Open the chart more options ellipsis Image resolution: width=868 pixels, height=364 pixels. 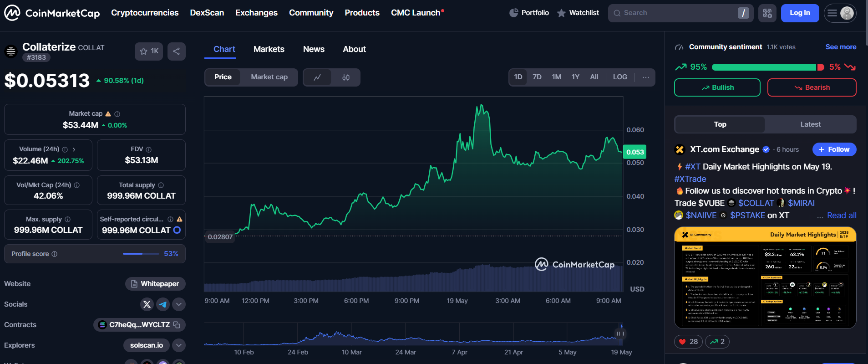(x=646, y=77)
